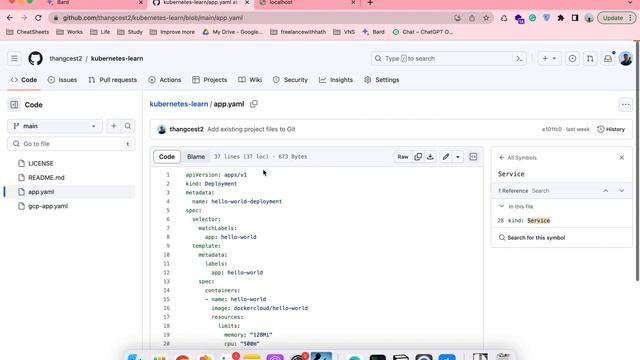Screen dimensions: 640x360
Task: Edit this file with pencil icon
Action: (x=446, y=157)
